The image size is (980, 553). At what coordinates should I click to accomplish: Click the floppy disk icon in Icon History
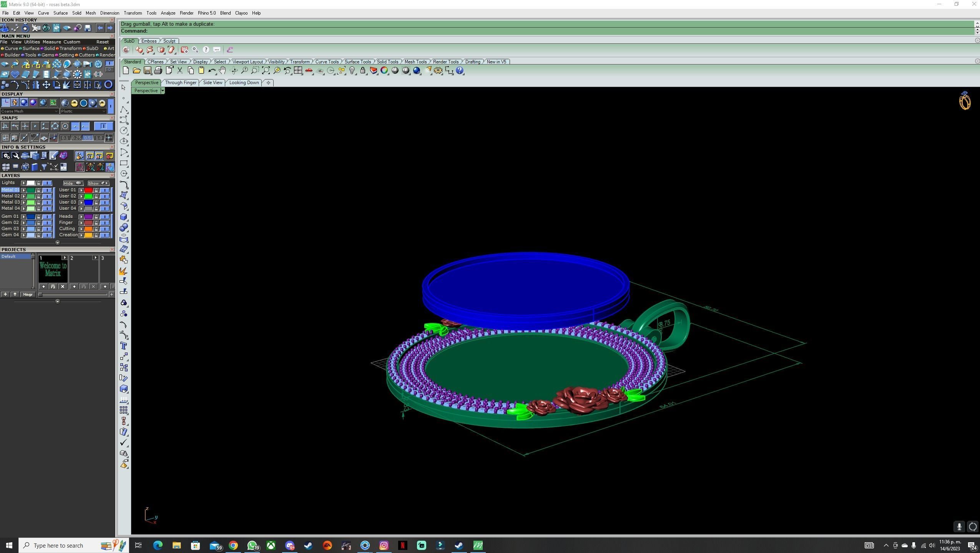point(88,28)
